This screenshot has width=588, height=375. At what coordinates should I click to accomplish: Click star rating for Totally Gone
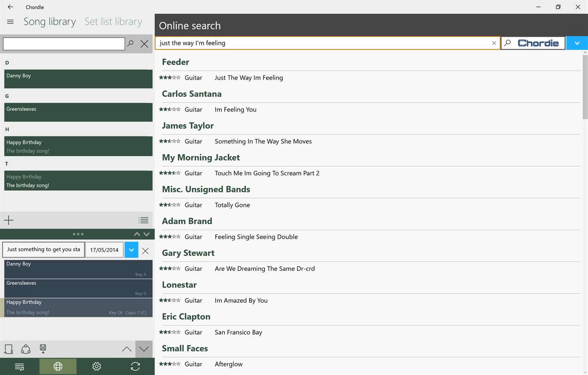click(x=170, y=205)
